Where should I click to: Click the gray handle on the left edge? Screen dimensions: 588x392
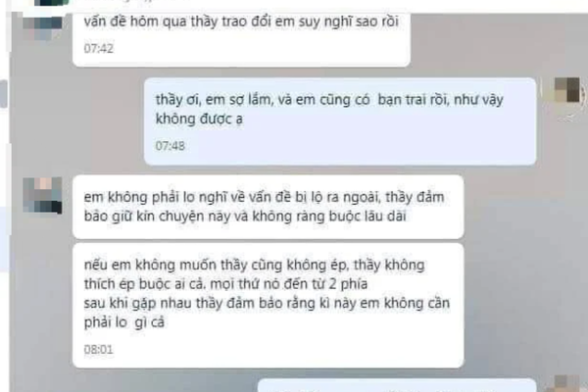click(3, 94)
